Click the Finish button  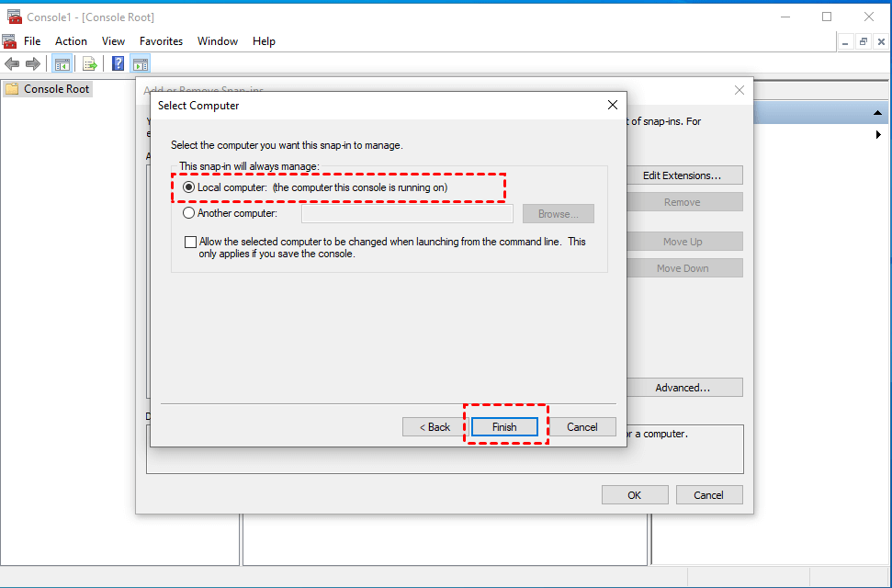pyautogui.click(x=504, y=427)
